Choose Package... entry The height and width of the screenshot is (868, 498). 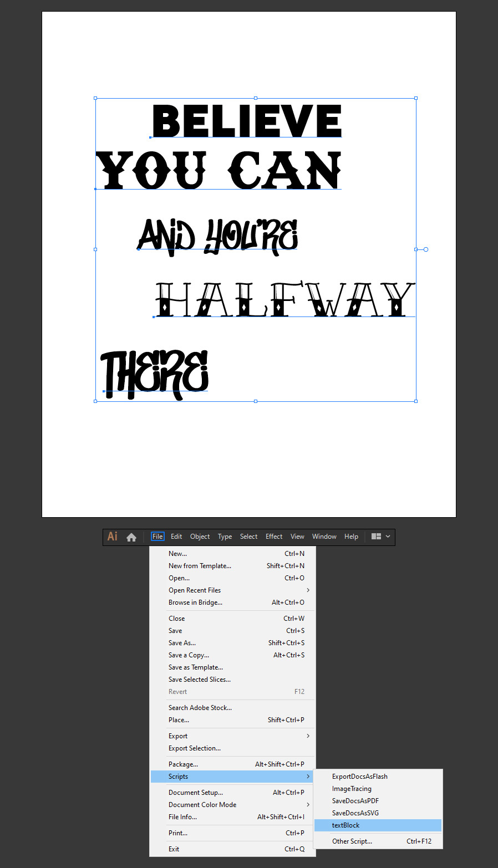(x=232, y=764)
